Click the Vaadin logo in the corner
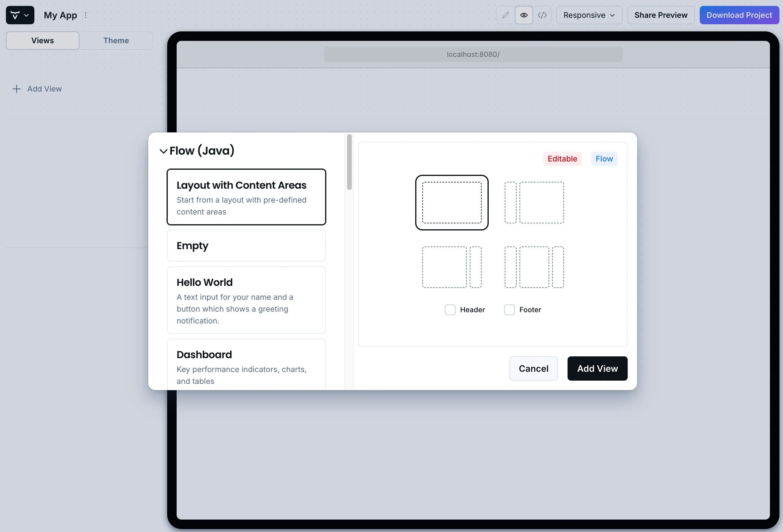Viewport: 783px width, 532px height. pos(15,15)
